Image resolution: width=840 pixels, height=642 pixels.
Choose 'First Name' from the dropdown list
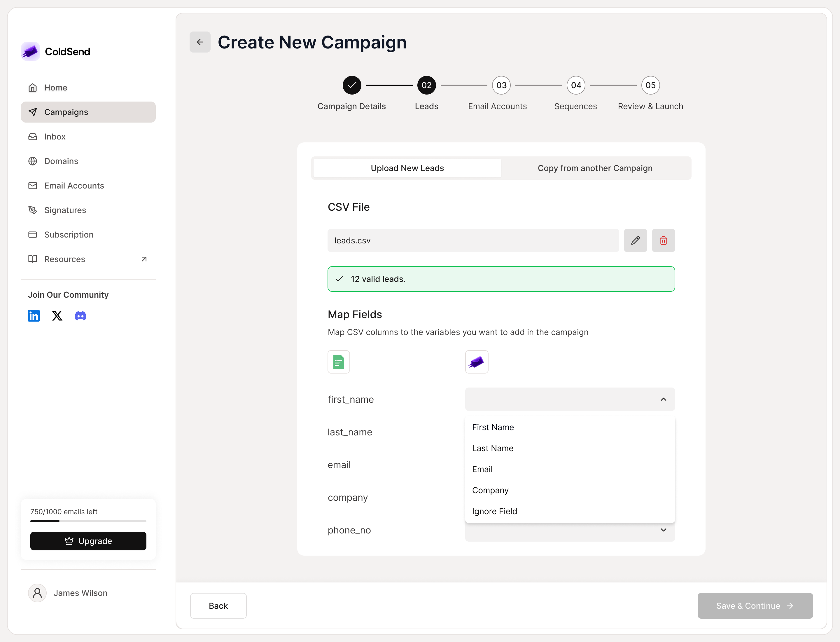pyautogui.click(x=493, y=427)
